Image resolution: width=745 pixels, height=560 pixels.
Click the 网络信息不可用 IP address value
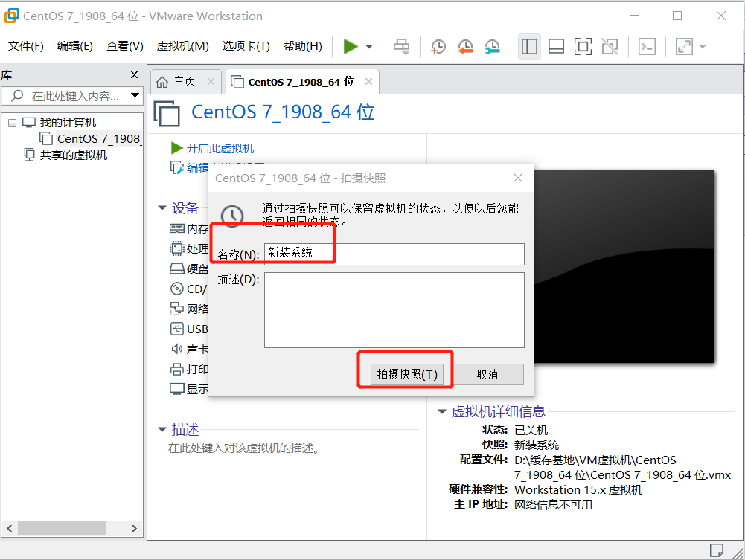point(554,504)
